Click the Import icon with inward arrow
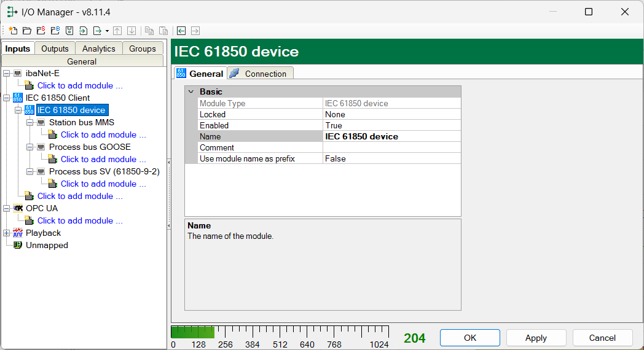This screenshot has height=350, width=644. pos(84,31)
